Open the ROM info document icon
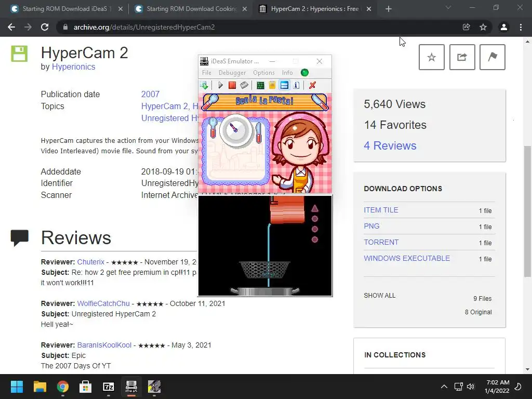 [x=296, y=85]
